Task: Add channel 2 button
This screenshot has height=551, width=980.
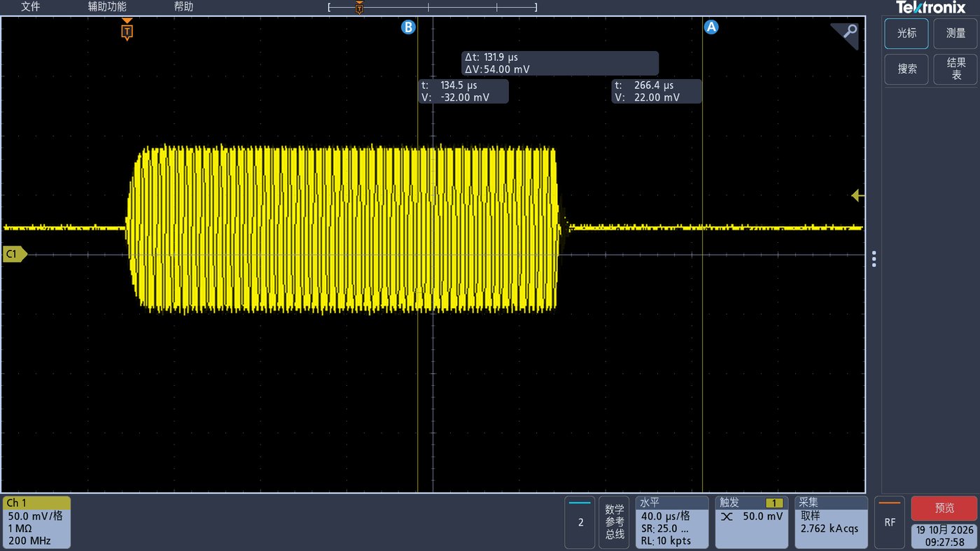Action: pos(580,522)
